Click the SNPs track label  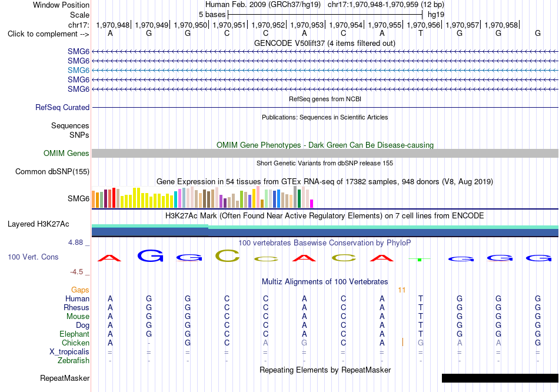(x=79, y=135)
